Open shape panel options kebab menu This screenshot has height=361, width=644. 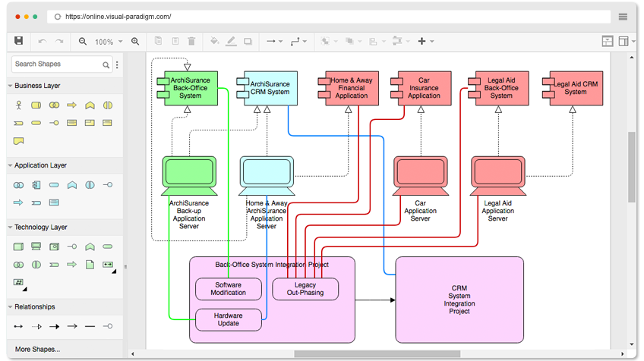pyautogui.click(x=118, y=64)
